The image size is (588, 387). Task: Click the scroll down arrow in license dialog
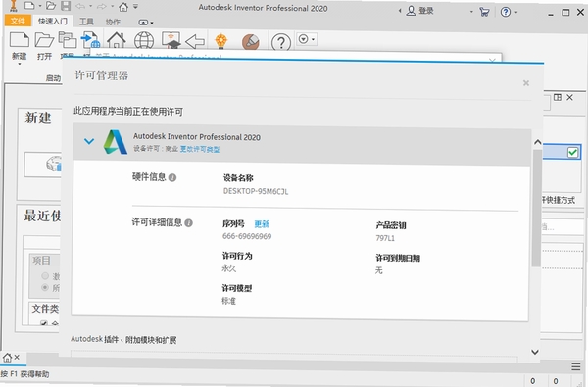535,352
